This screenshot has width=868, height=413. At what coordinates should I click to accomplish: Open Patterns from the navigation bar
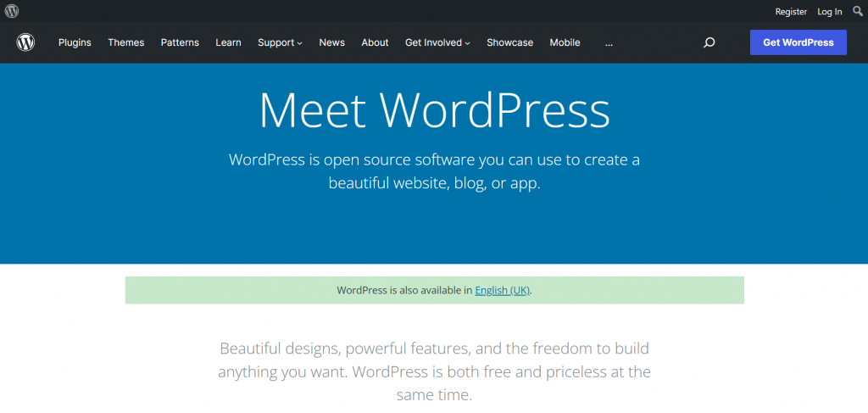[180, 42]
